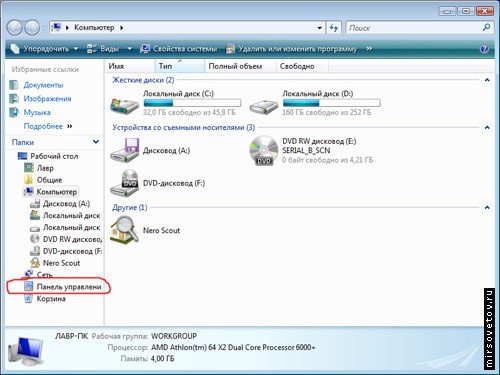This screenshot has width=500, height=375.
Task: Click the Рабочий стол tree icon
Action: [22, 156]
